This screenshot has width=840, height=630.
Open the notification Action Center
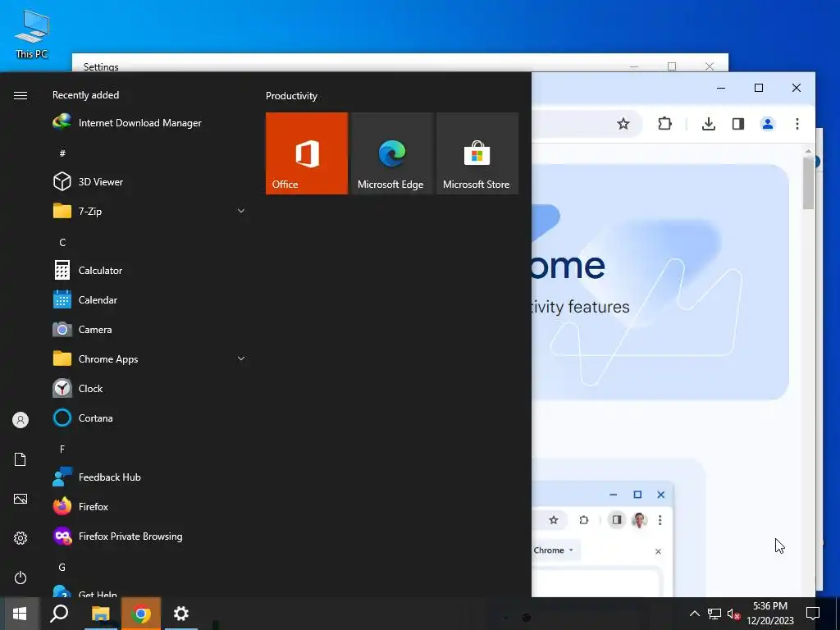coord(813,614)
